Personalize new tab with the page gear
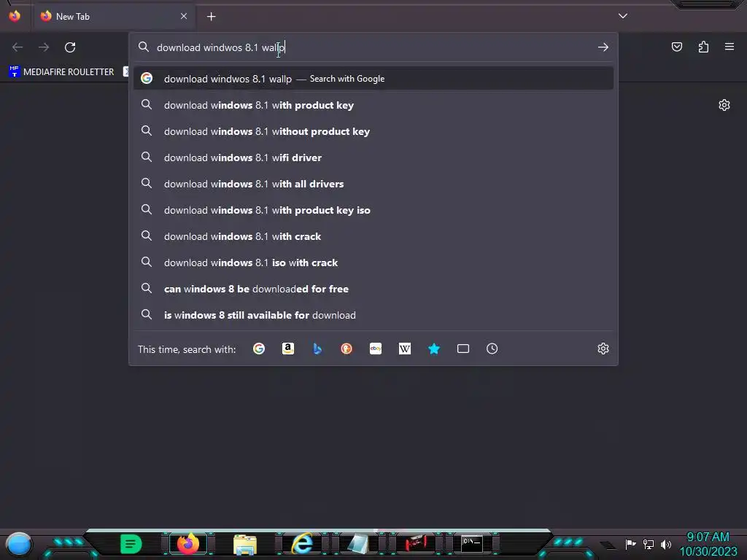Screen dimensions: 747x560 (724, 105)
